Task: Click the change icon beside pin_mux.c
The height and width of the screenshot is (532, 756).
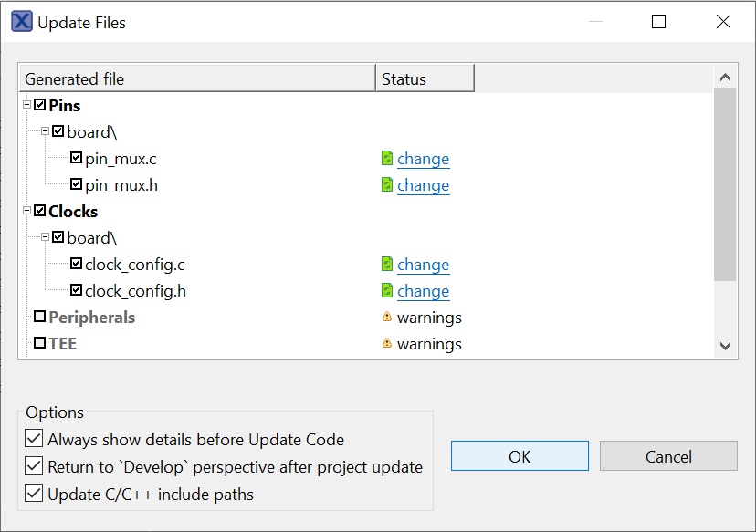Action: coord(387,159)
